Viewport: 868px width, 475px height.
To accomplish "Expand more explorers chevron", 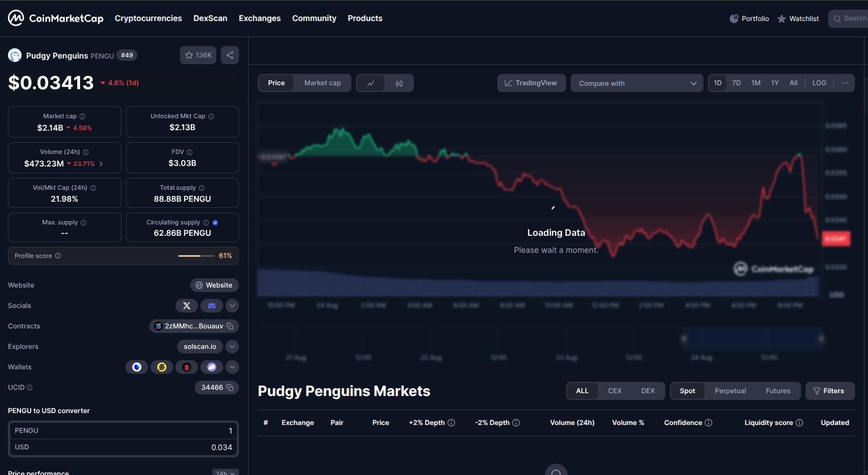I will (232, 347).
